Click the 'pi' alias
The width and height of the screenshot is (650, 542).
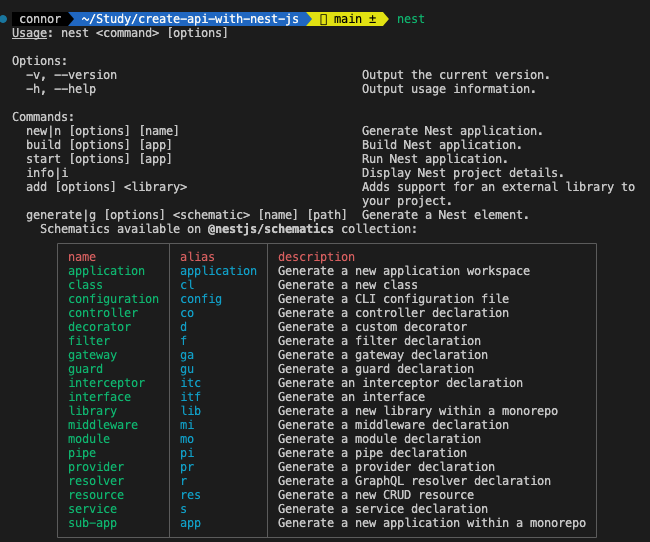click(187, 453)
